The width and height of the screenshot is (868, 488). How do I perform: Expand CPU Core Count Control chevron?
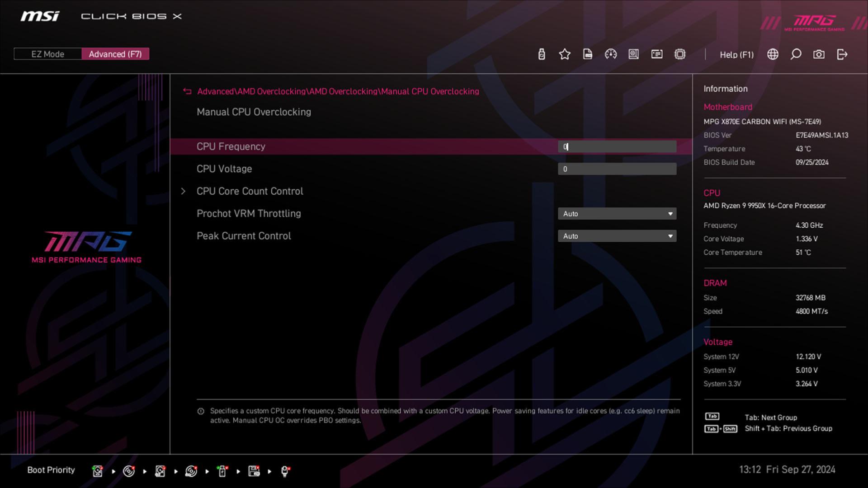(x=183, y=191)
